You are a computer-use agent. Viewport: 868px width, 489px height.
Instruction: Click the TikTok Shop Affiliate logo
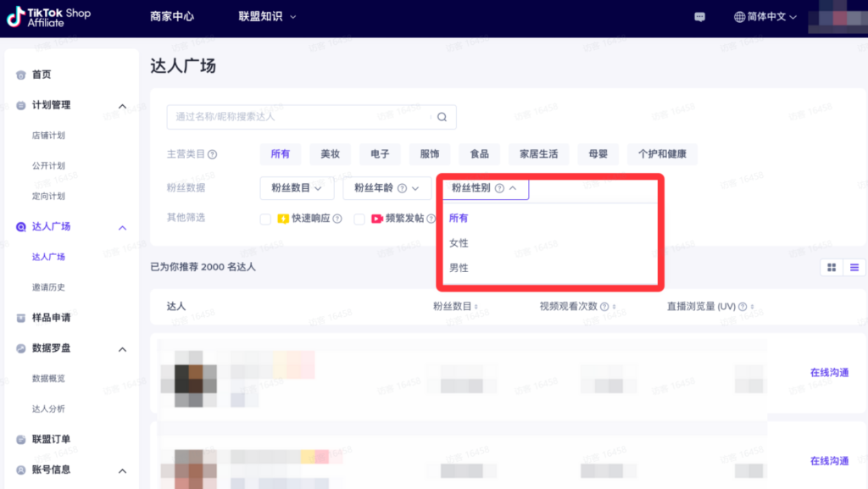48,17
